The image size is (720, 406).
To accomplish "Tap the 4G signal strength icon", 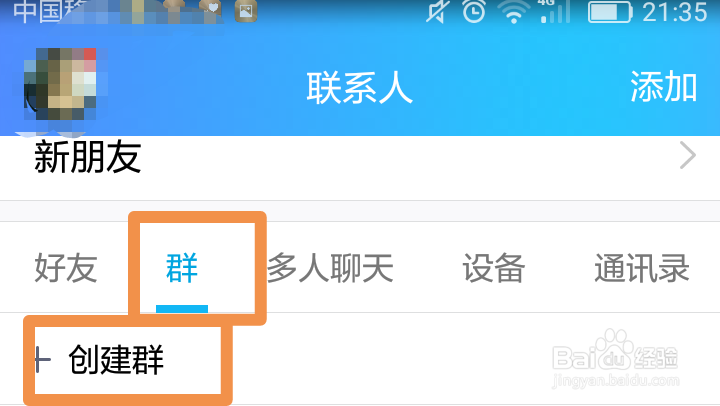I will (555, 11).
